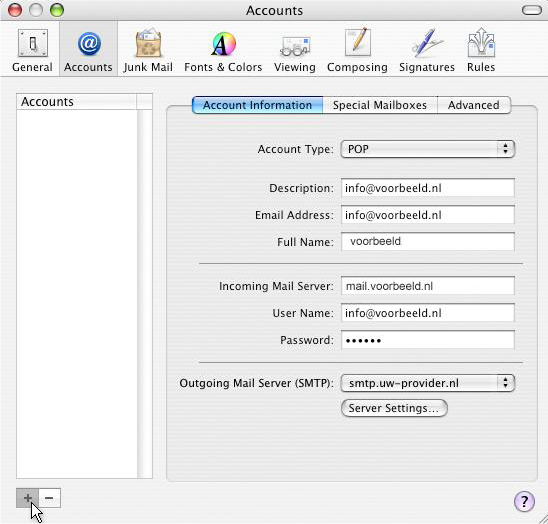
Task: Add a new account with plus button
Action: (27, 498)
